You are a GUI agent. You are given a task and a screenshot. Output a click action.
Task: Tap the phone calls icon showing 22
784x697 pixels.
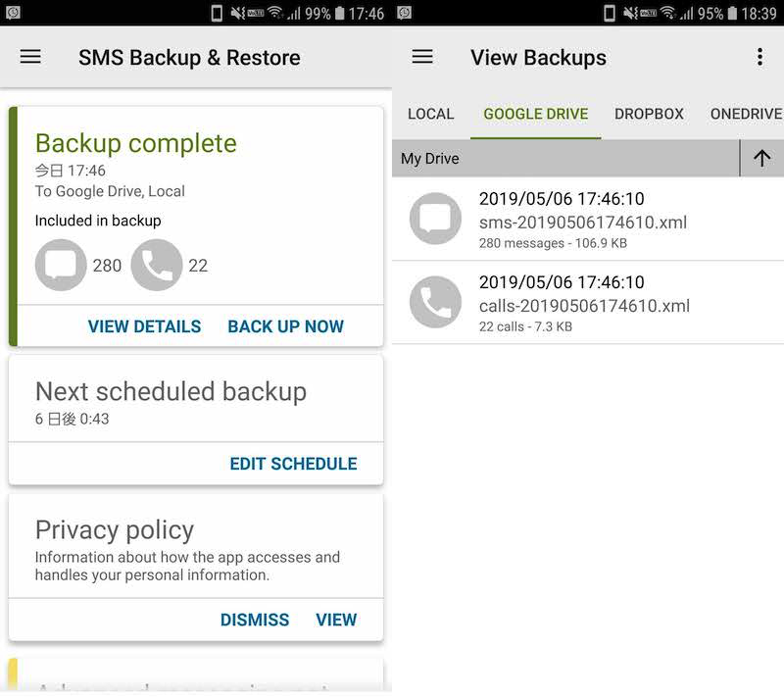click(157, 266)
